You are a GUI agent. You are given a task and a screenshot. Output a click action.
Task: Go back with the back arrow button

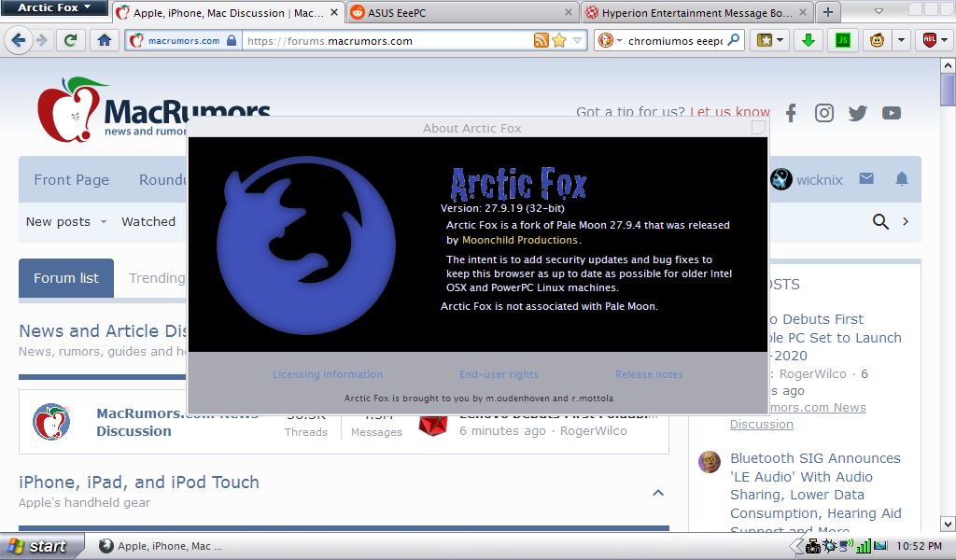click(19, 41)
